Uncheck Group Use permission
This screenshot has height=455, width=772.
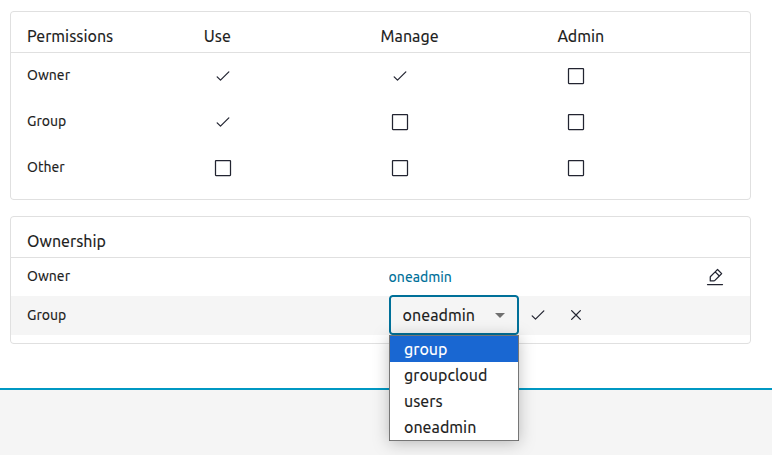tap(223, 122)
